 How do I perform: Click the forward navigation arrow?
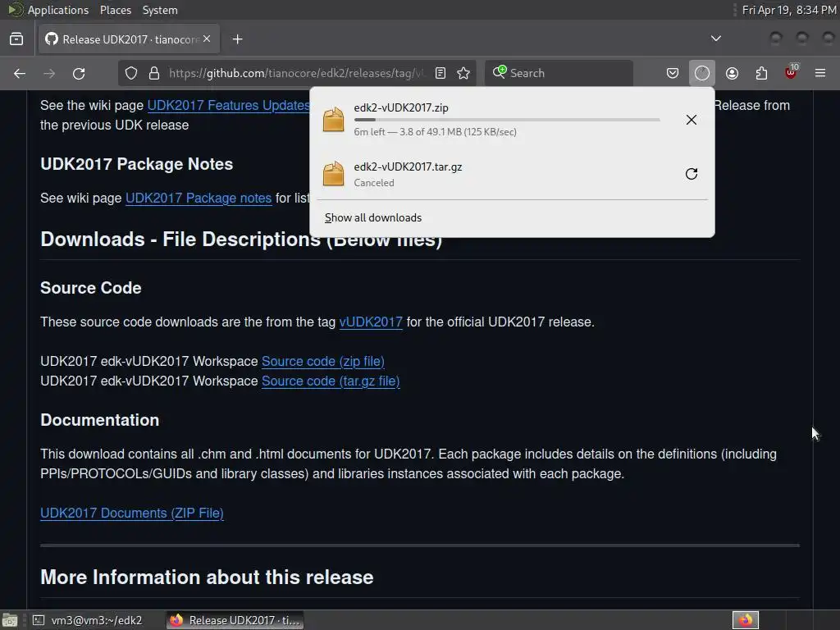[x=49, y=73]
